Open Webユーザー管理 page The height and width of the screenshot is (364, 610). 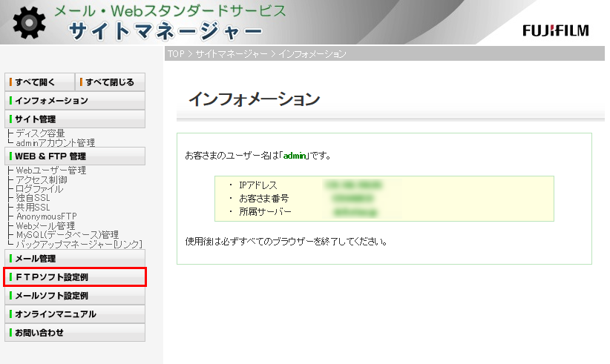point(50,171)
